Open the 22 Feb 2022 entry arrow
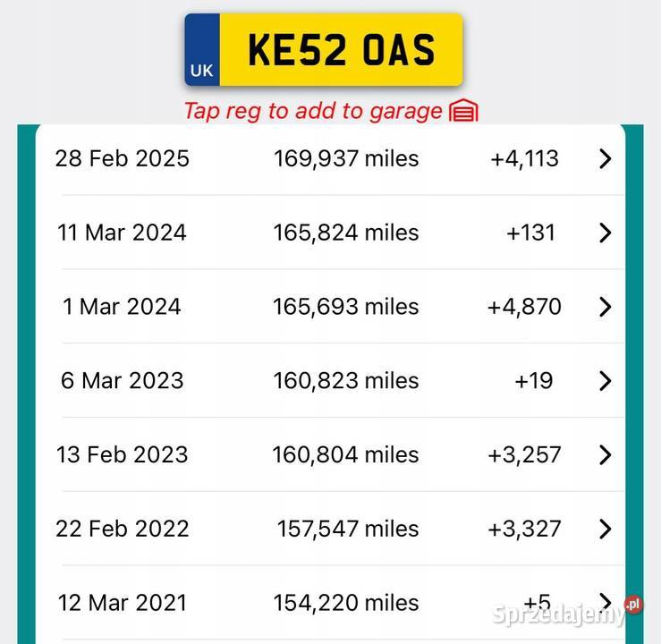 click(x=606, y=529)
